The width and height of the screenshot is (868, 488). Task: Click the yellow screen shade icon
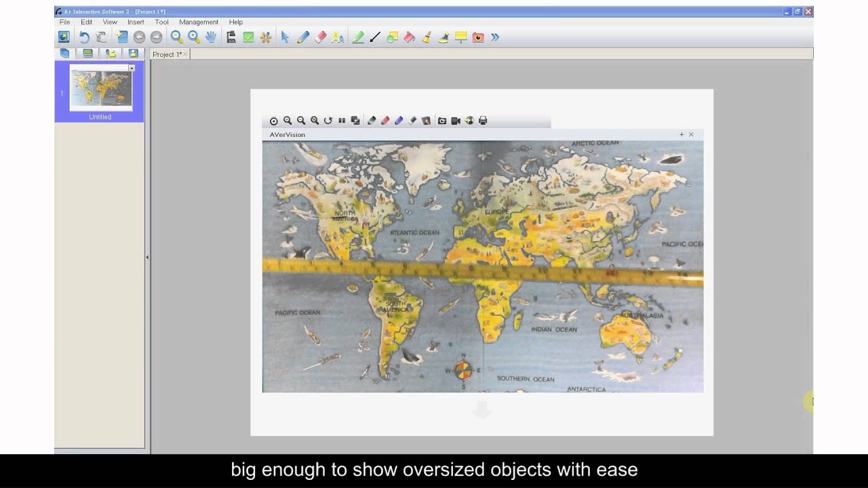click(460, 37)
